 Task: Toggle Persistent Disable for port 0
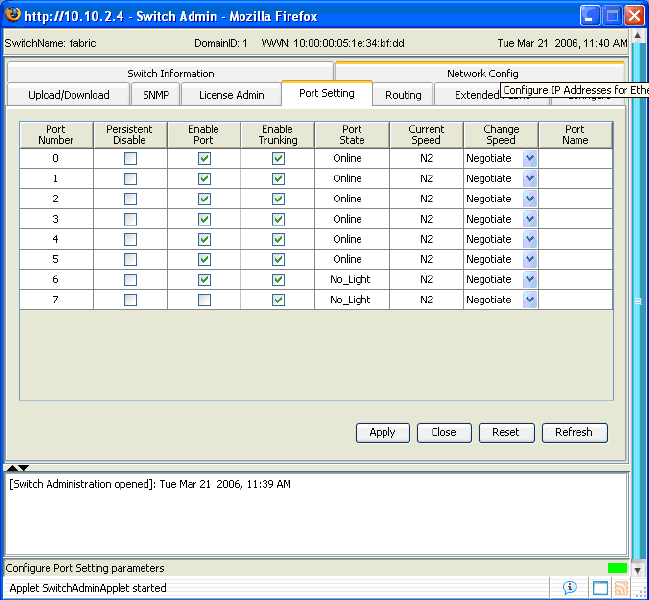130,159
